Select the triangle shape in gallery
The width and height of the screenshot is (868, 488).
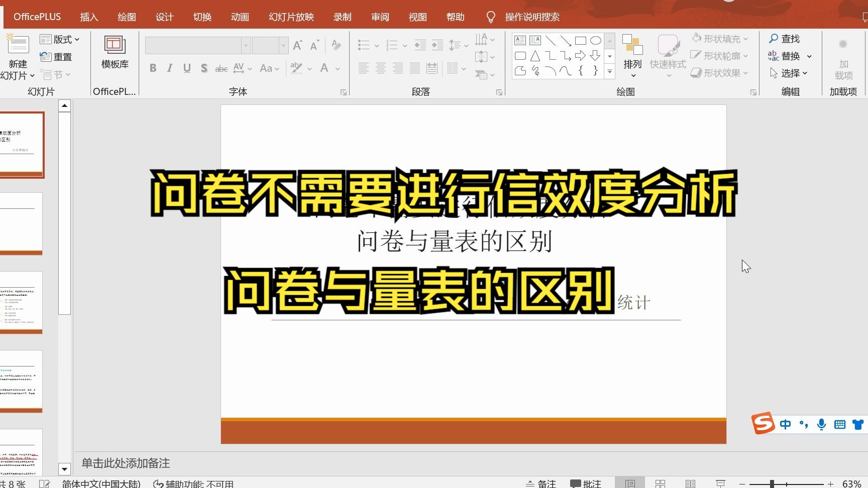click(x=535, y=56)
